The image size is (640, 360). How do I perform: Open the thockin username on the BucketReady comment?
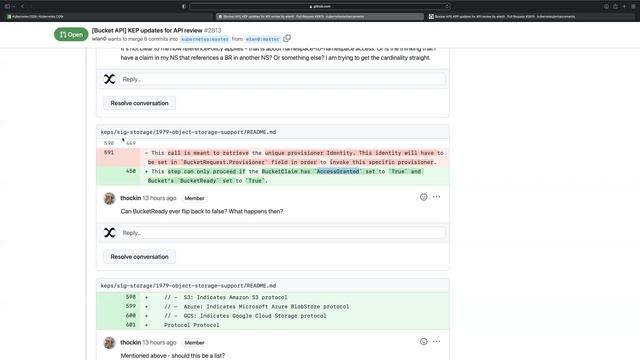pos(131,198)
